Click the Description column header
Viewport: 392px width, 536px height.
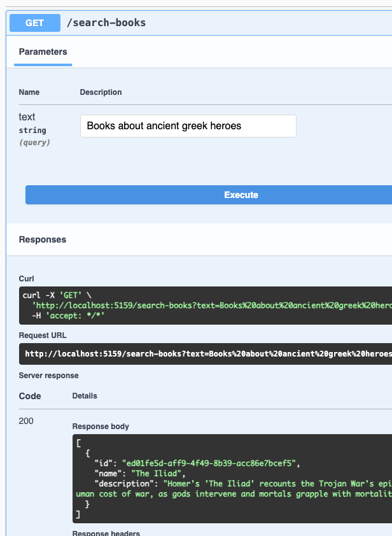[101, 92]
